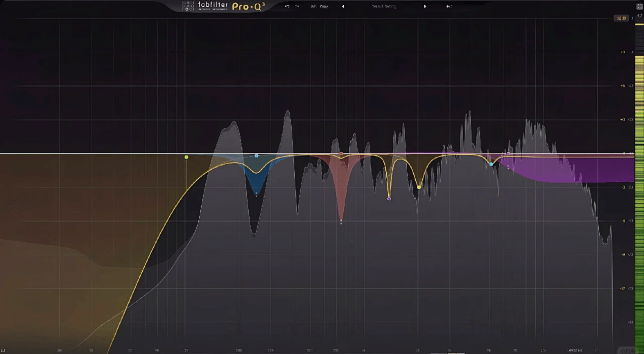The width and height of the screenshot is (644, 354).
Task: Open the 12 dB display range dropdown
Action: pyautogui.click(x=621, y=18)
